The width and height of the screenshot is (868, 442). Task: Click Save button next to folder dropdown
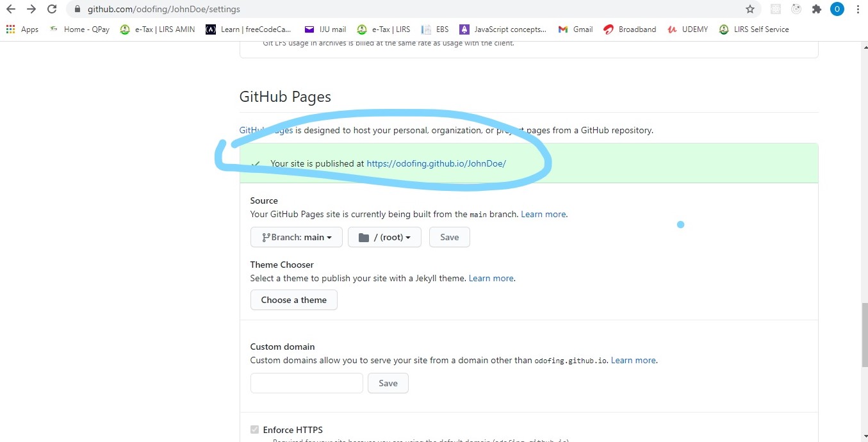[449, 237]
